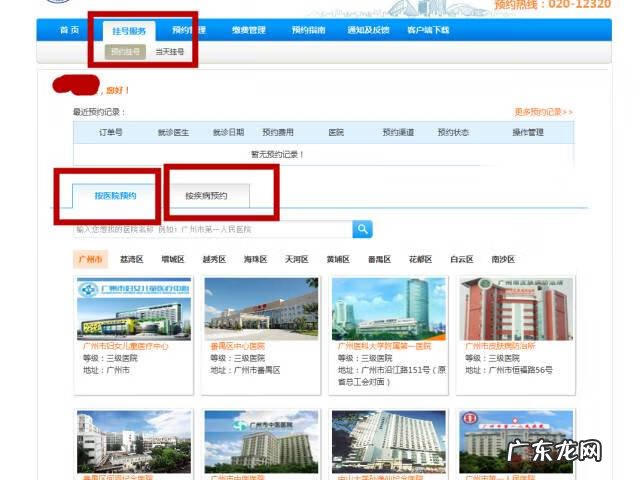Click the 广州市妇女儿童医疗中心 name link
The width and height of the screenshot is (640, 480).
pyautogui.click(x=125, y=346)
